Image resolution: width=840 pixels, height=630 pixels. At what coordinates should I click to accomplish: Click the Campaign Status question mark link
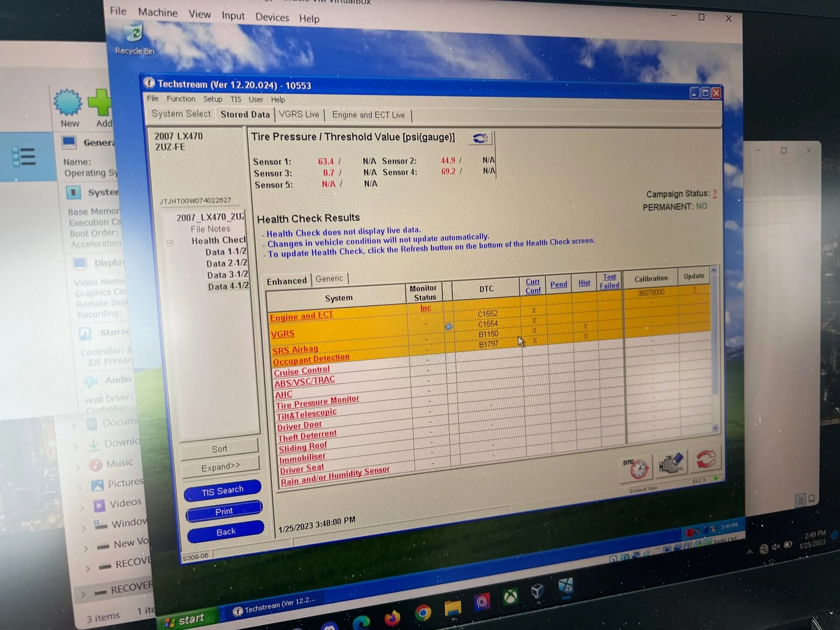tap(715, 193)
